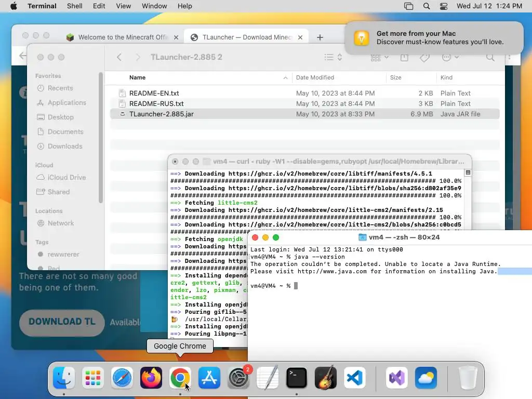Open Finder group-by dropdown
The width and height of the screenshot is (532, 399).
[379, 57]
